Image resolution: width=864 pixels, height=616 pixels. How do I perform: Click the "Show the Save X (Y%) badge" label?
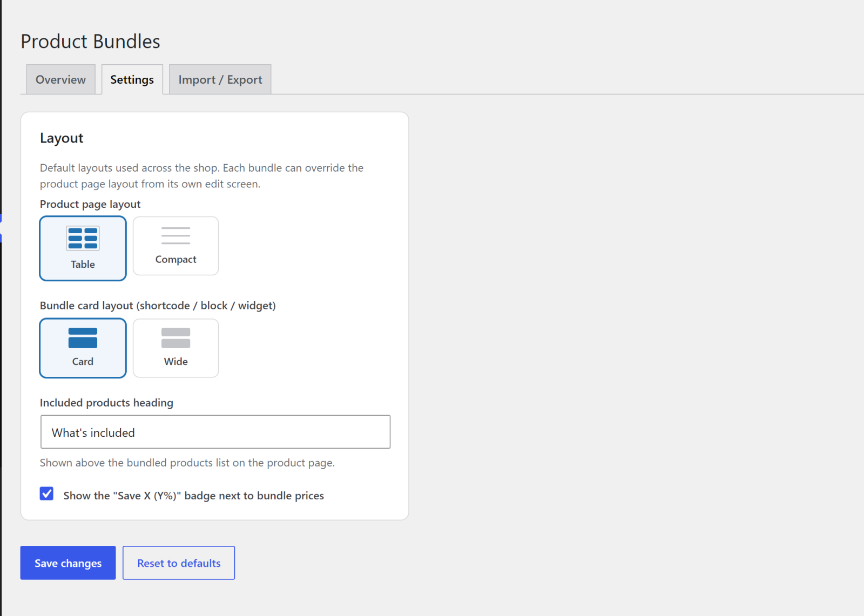(x=193, y=496)
